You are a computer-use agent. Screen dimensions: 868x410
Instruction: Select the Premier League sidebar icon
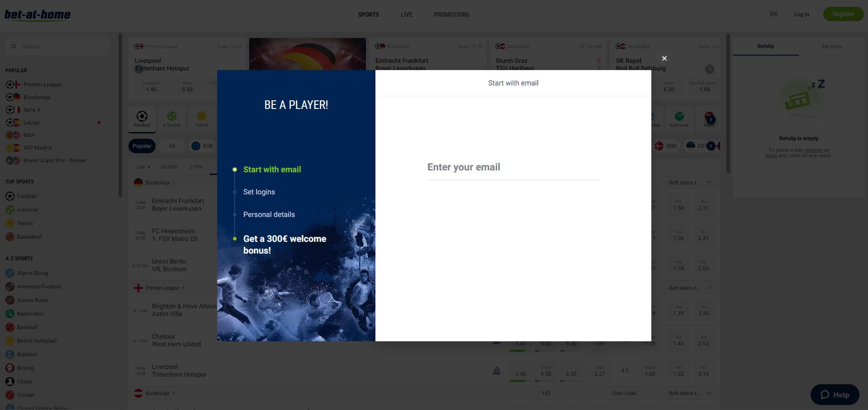11,84
